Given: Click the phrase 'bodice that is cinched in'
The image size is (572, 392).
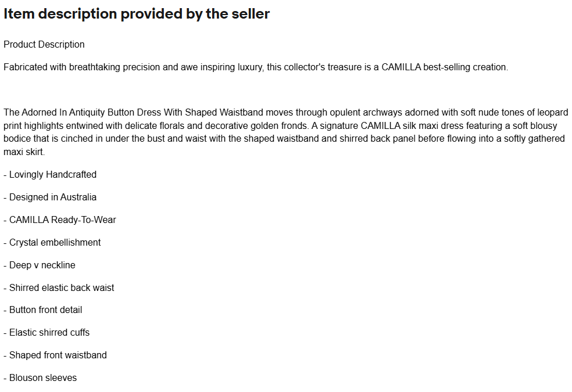Looking at the screenshot, I should (x=53, y=139).
